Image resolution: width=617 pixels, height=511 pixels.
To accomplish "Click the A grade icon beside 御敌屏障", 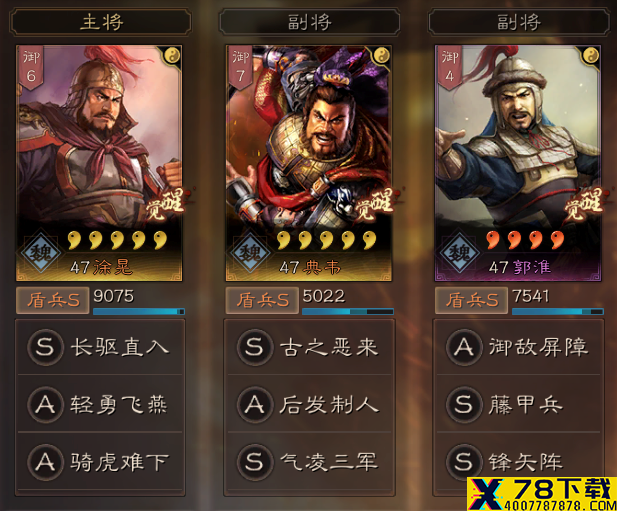I will point(464,347).
